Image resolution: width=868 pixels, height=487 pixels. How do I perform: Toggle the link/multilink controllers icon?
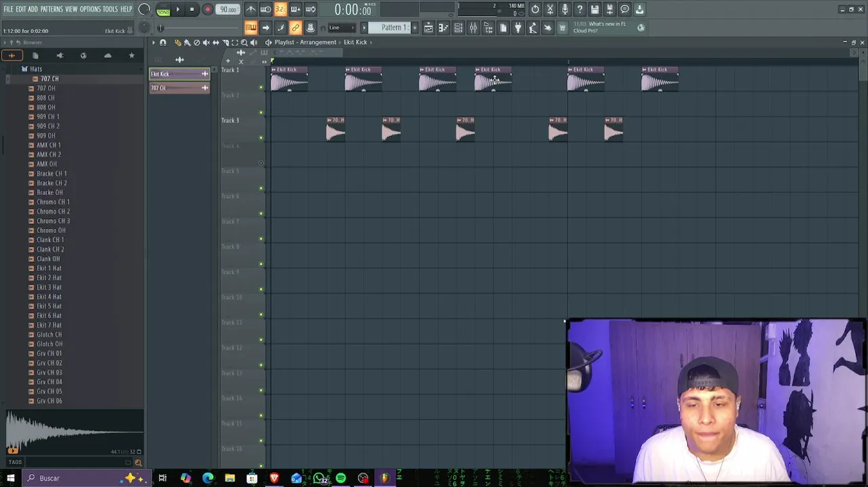coord(295,28)
